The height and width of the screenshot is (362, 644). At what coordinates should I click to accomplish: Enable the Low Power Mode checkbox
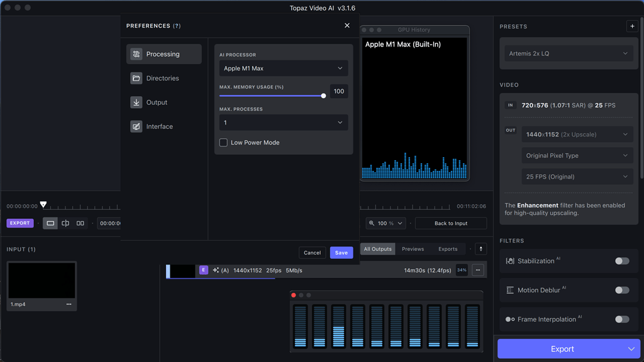(223, 143)
